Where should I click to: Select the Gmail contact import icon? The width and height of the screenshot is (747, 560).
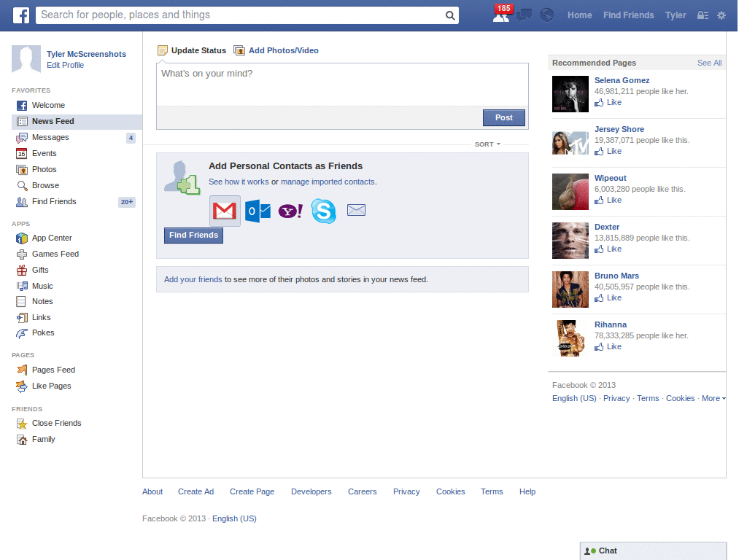click(x=225, y=211)
